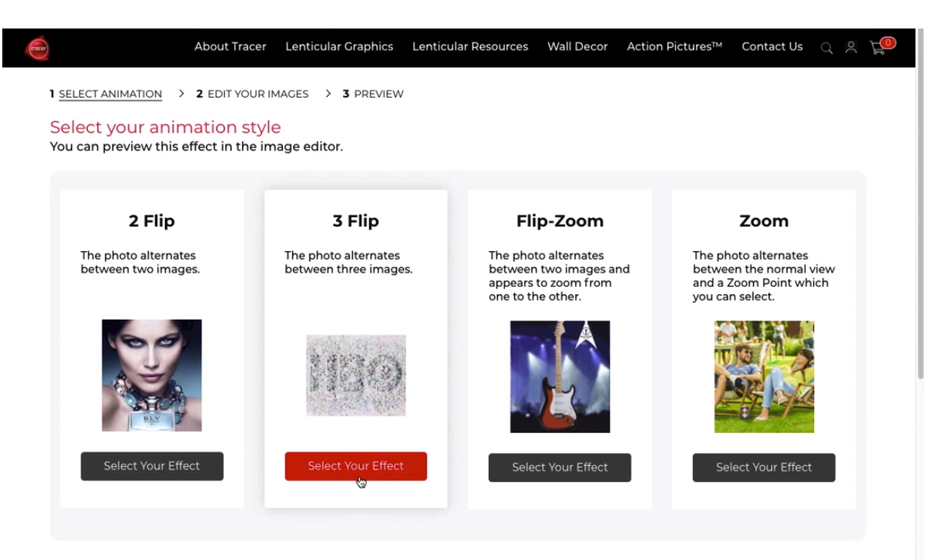The image size is (925, 560).
Task: Select Your Effect for Zoom
Action: (x=764, y=468)
